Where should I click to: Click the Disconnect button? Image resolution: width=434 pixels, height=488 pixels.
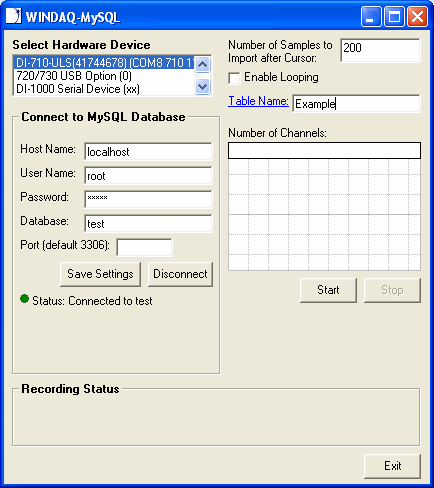(180, 274)
